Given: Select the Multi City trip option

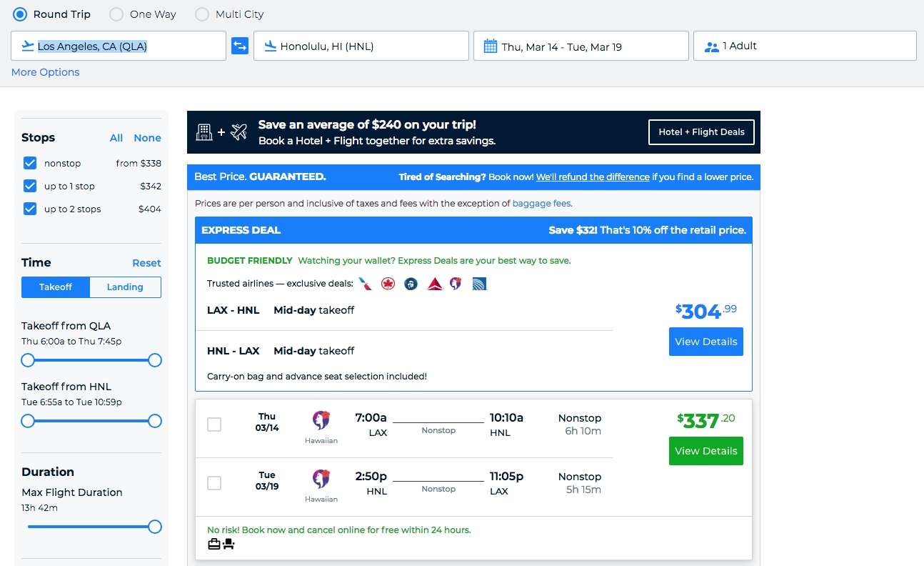Looking at the screenshot, I should click(202, 14).
